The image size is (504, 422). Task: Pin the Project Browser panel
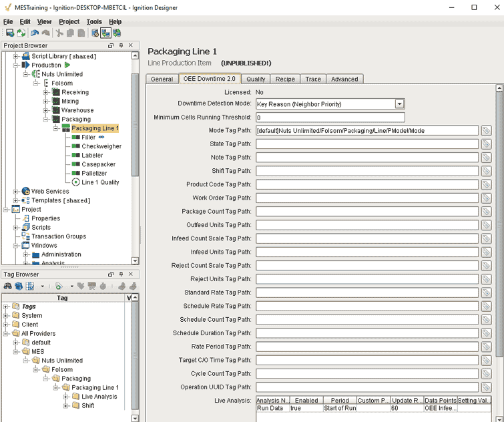tap(121, 45)
